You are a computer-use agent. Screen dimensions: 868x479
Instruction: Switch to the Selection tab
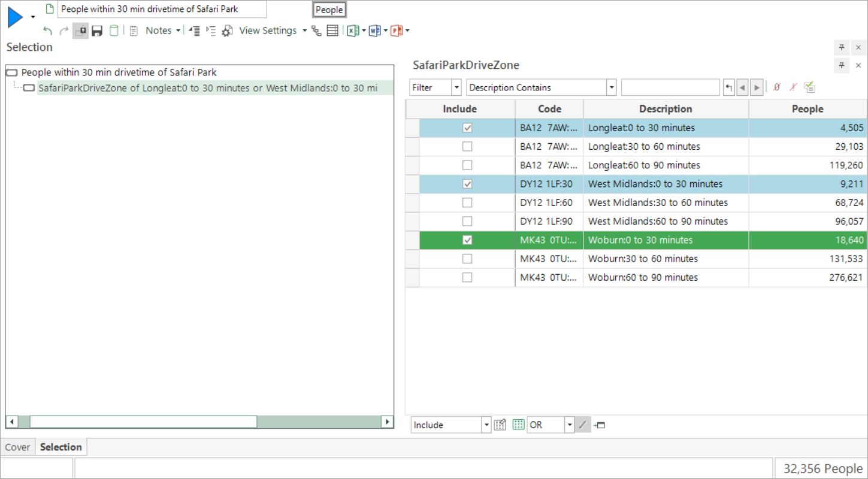[x=61, y=447]
